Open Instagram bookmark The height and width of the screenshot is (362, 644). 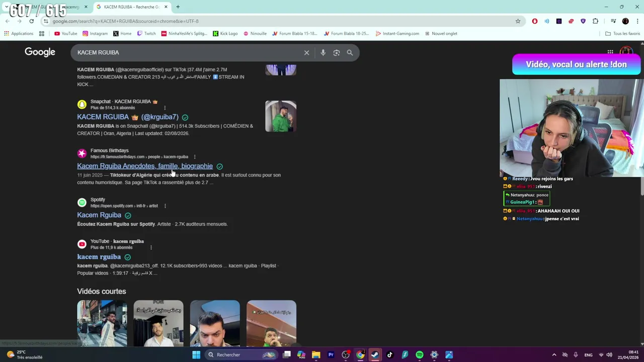coord(95,34)
